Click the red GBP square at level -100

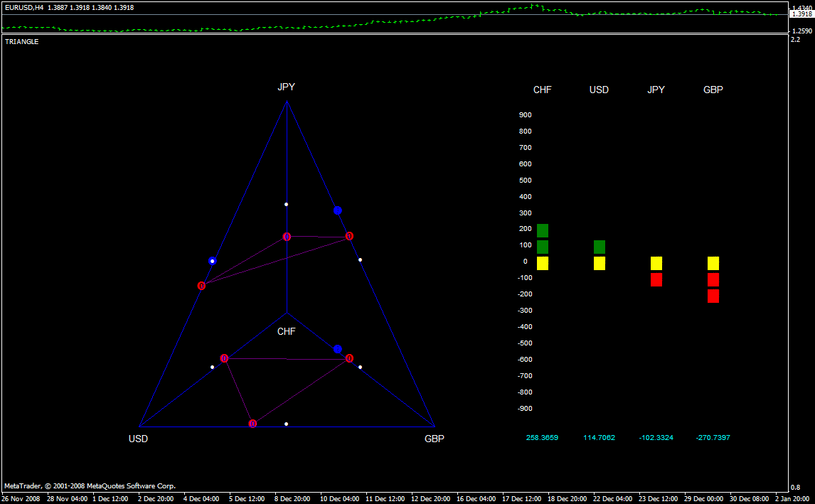click(x=713, y=280)
